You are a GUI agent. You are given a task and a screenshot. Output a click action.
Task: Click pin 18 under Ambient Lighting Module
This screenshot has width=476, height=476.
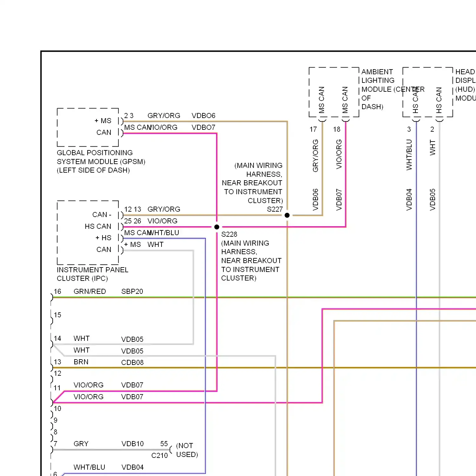click(x=337, y=129)
